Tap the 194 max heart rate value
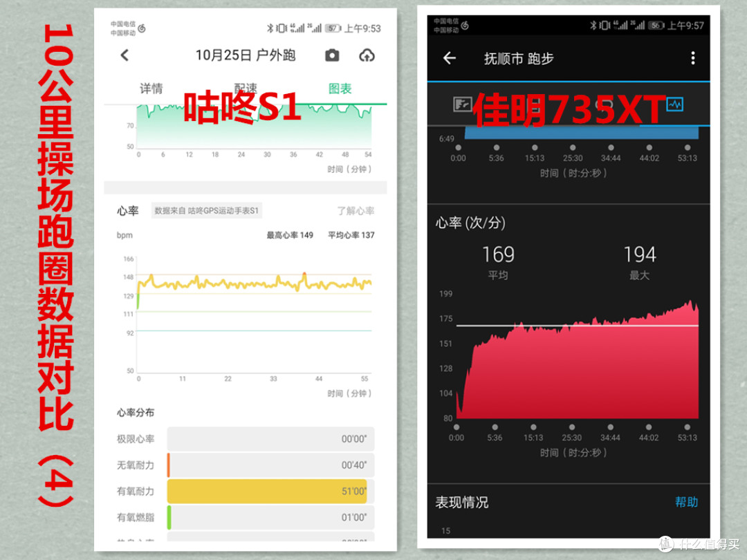The image size is (747, 560). (x=640, y=254)
